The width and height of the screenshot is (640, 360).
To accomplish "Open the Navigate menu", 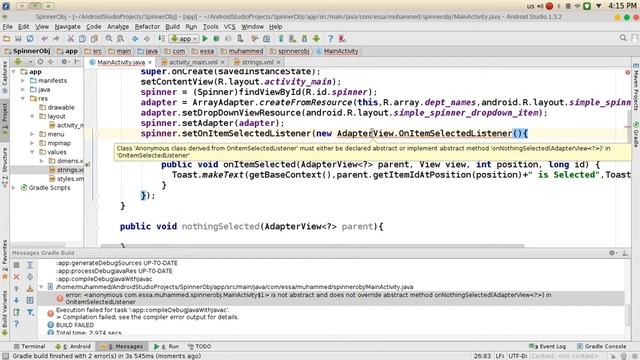I will click(67, 27).
